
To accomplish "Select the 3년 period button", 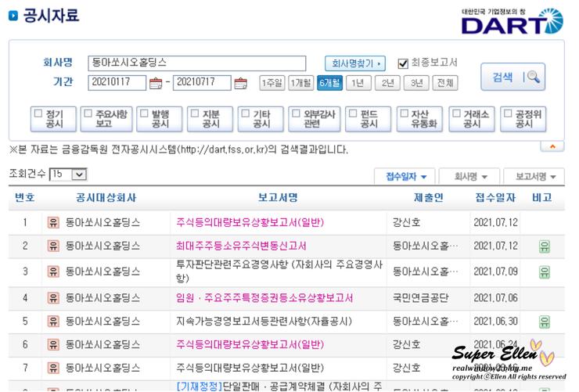I will tap(416, 83).
